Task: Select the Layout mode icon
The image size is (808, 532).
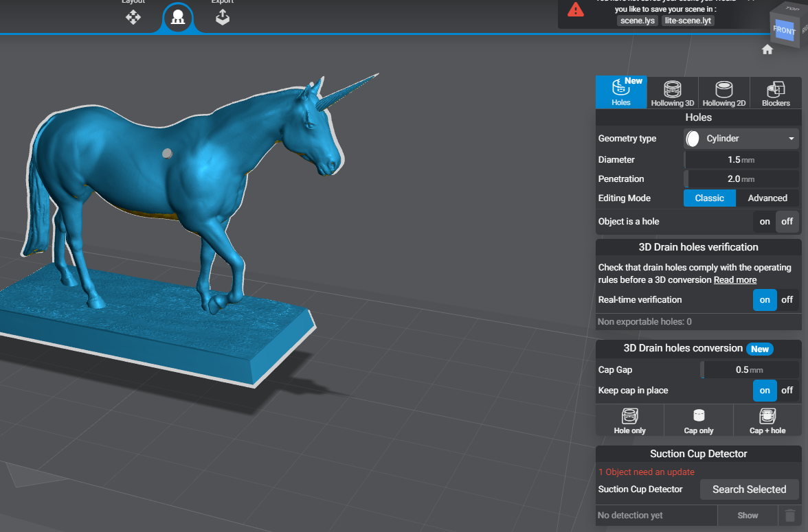Action: (133, 18)
